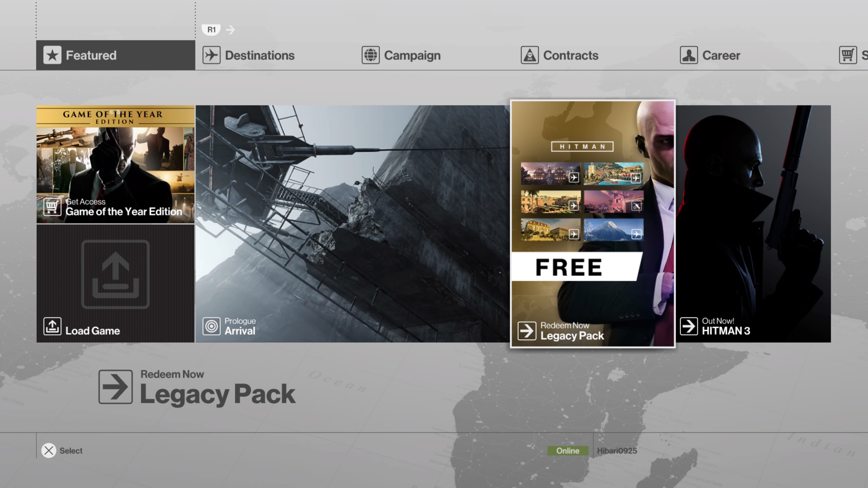Click the Online status indicator
Screen dimensions: 868x488
(568, 451)
